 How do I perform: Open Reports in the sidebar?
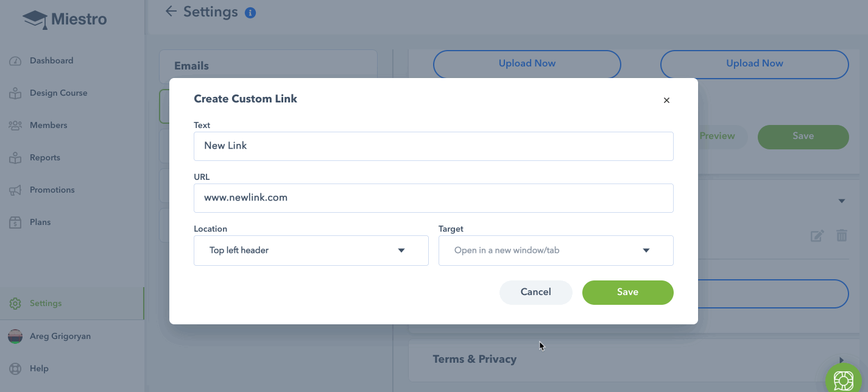coord(45,158)
